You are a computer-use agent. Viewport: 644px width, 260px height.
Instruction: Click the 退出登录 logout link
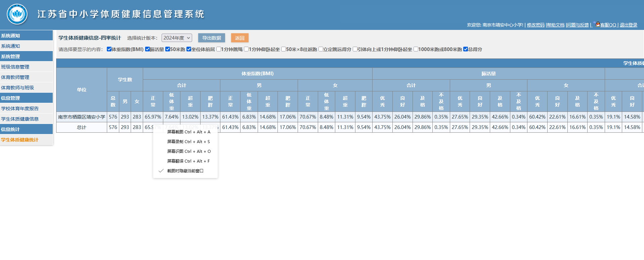pos(628,25)
